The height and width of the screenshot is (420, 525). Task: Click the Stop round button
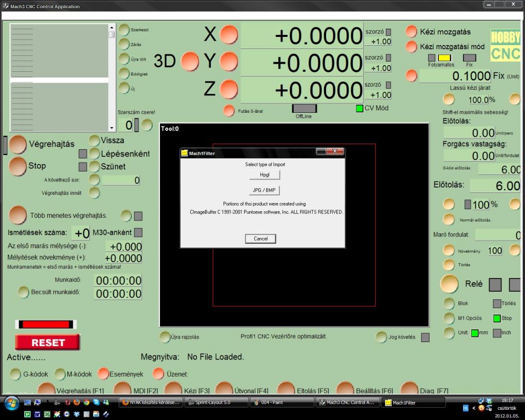(x=18, y=167)
